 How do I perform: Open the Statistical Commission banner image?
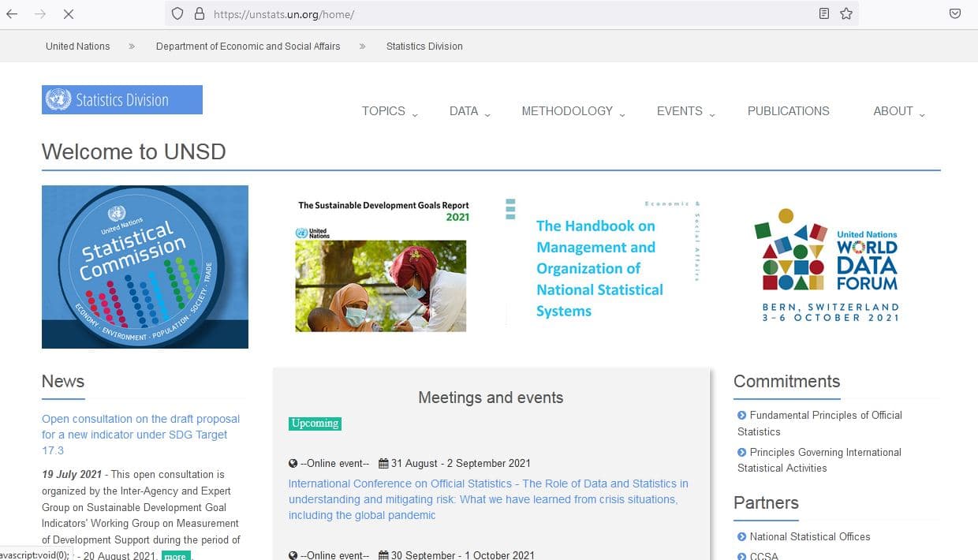[145, 267]
